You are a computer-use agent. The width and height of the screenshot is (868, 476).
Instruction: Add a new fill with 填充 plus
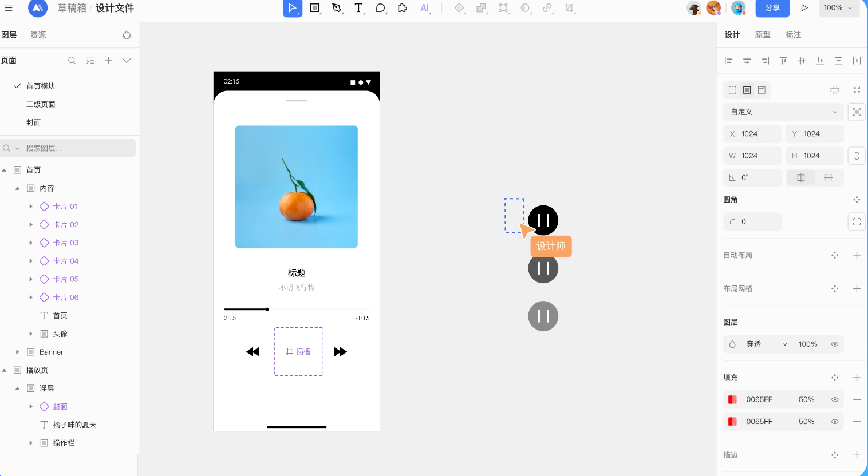857,378
